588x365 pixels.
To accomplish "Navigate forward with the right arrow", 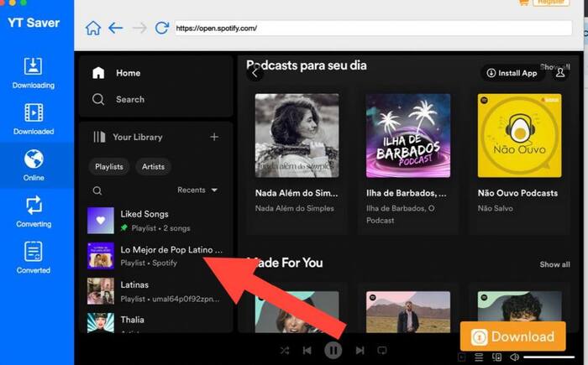I will (139, 28).
